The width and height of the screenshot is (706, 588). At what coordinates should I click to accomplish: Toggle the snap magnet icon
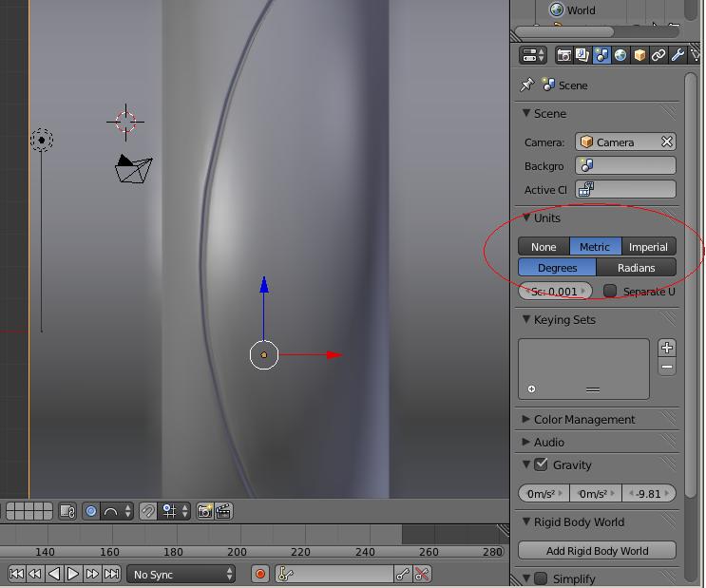tap(147, 511)
